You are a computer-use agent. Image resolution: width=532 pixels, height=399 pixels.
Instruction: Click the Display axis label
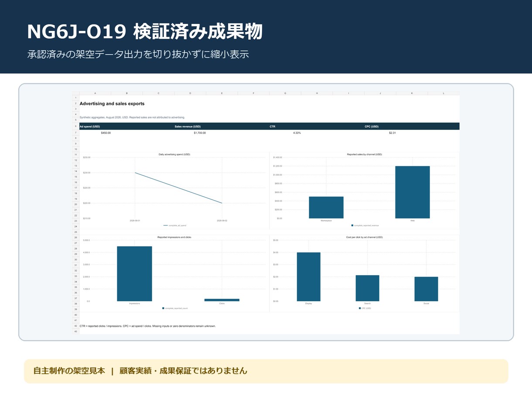click(309, 304)
